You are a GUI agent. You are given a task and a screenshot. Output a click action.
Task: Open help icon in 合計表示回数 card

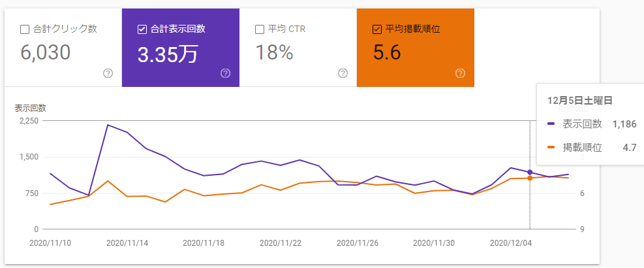coord(226,73)
